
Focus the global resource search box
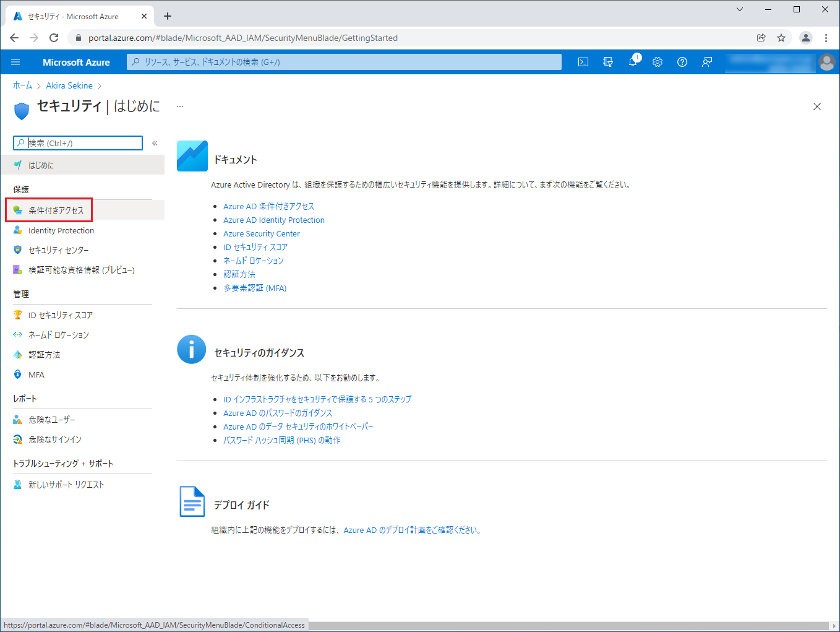(x=345, y=62)
